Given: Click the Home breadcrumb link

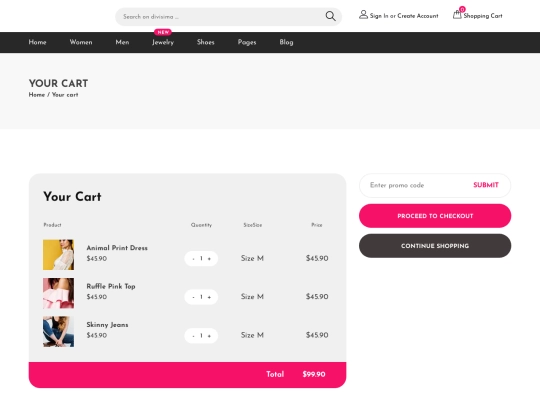Looking at the screenshot, I should click(x=37, y=95).
